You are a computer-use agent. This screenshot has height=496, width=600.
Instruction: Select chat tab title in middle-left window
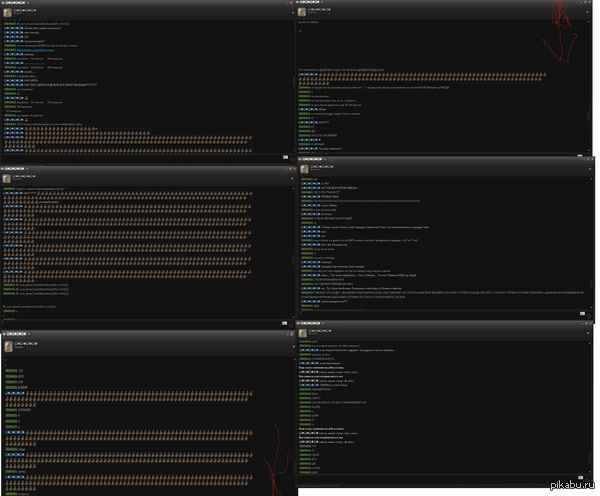(14, 168)
